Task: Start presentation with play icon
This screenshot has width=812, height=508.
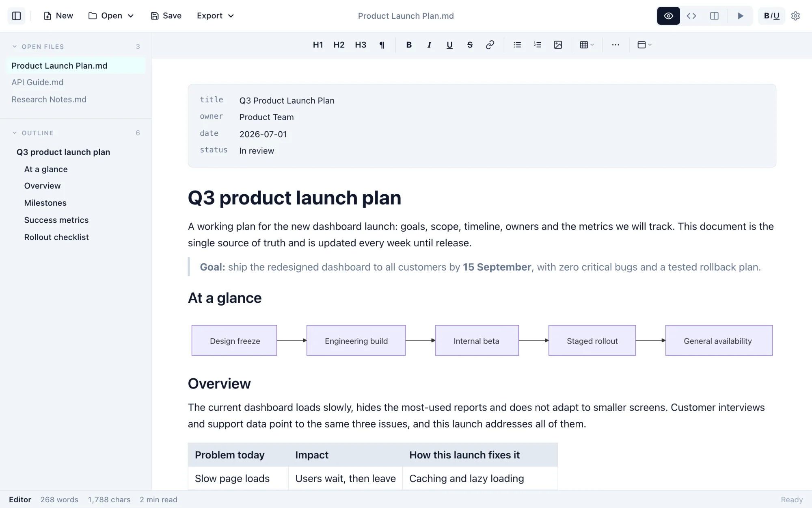Action: [740, 16]
